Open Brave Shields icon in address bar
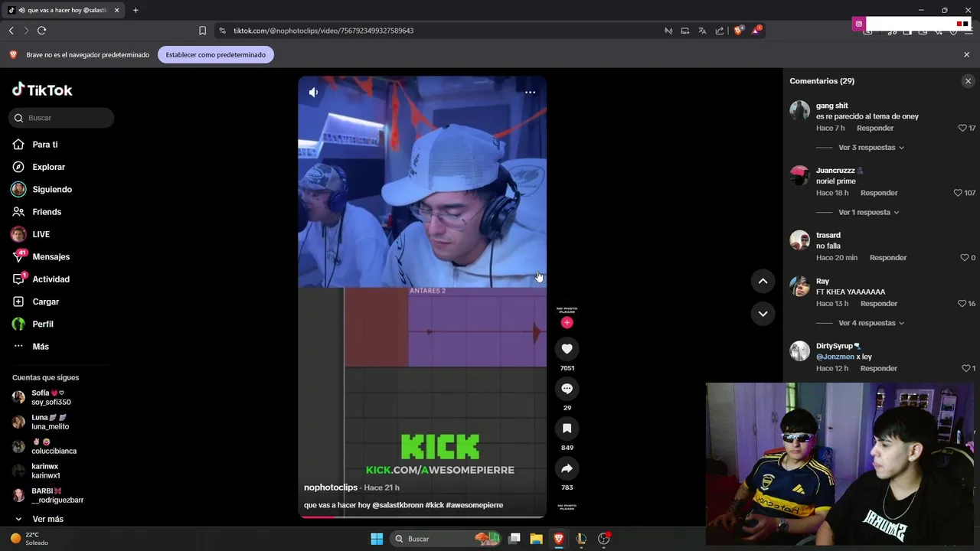The image size is (980, 551). [x=738, y=31]
